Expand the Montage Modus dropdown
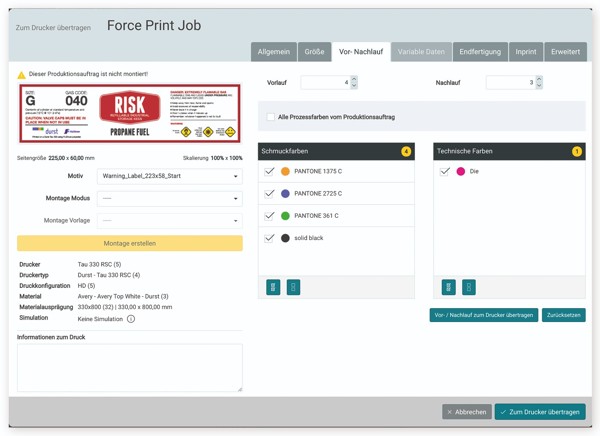Viewport: 600px width, 436px height. click(x=169, y=198)
